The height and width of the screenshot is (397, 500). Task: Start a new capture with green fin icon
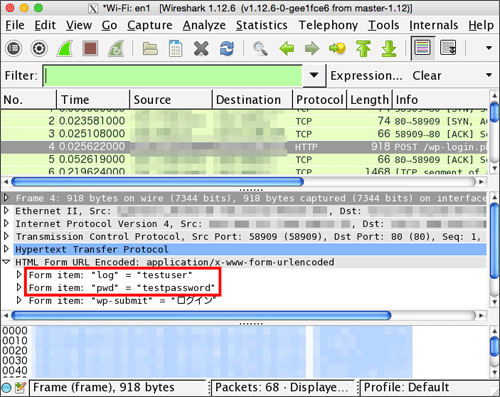[x=65, y=49]
